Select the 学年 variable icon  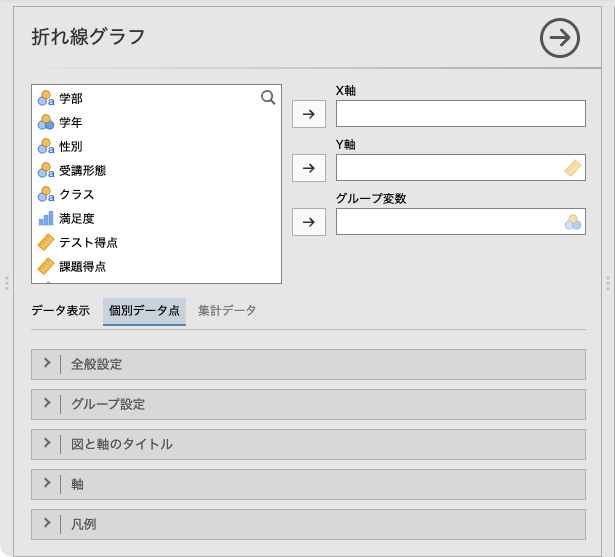[x=45, y=122]
